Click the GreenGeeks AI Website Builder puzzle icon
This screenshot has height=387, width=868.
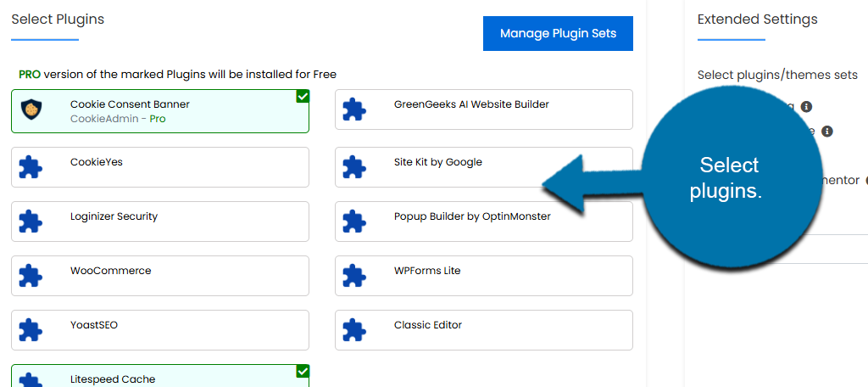tap(354, 110)
